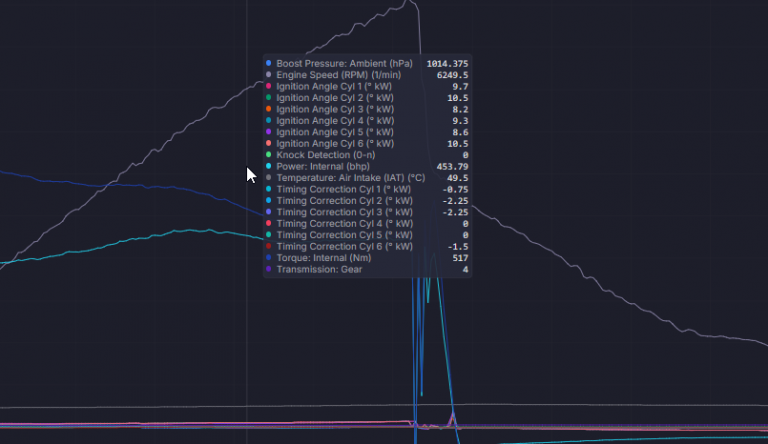Click the grey dot beside Engine Speed (RPM)
The width and height of the screenshot is (768, 444).
tap(268, 74)
